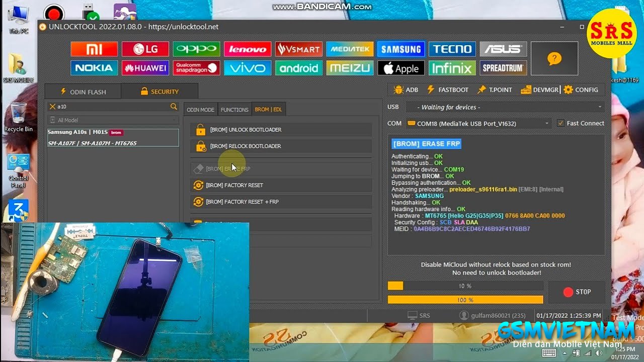Click the SRS status bar entry
This screenshot has width=644, height=362.
(x=419, y=316)
